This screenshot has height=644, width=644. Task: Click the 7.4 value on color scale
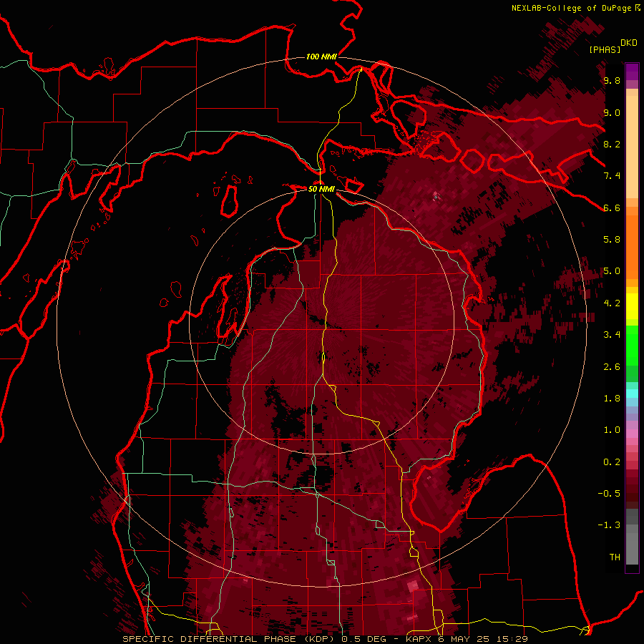coord(612,176)
